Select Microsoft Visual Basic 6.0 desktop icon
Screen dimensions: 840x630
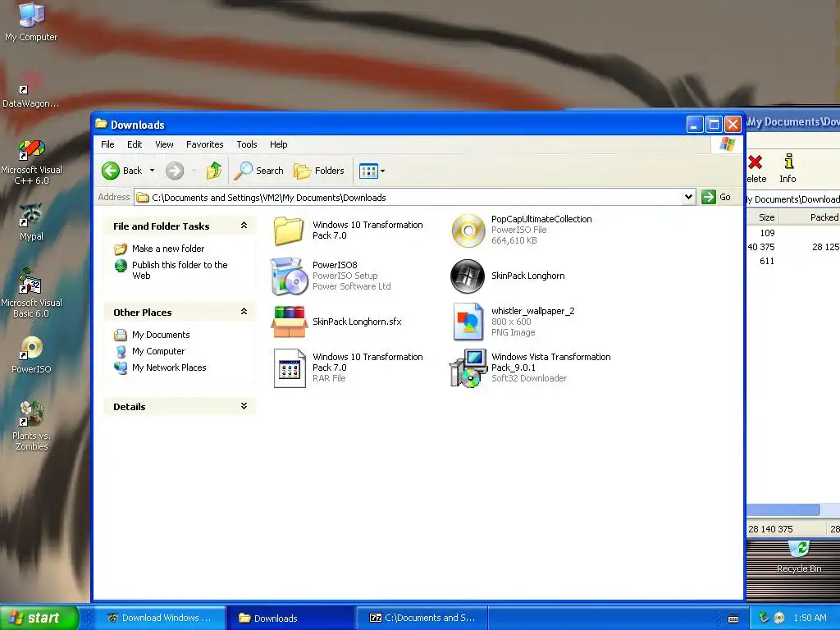tap(31, 294)
